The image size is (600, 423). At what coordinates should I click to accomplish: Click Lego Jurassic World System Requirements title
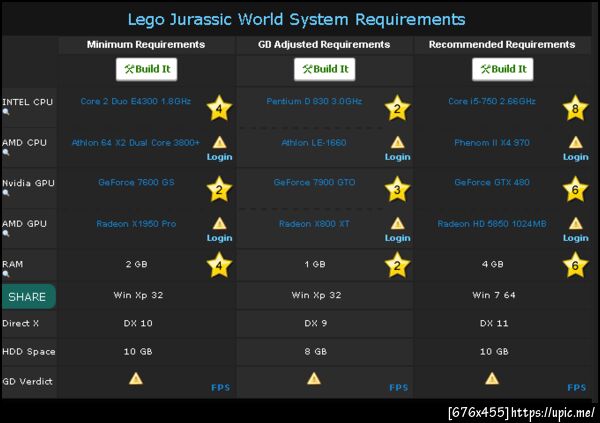point(296,20)
